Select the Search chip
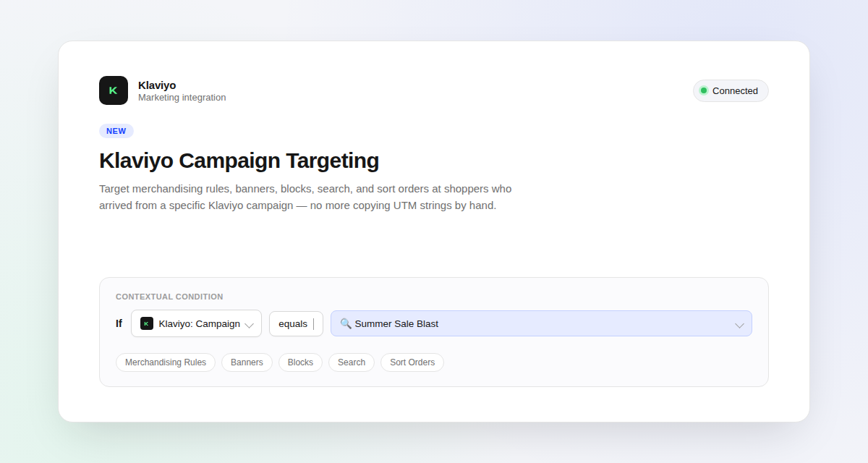 [352, 362]
